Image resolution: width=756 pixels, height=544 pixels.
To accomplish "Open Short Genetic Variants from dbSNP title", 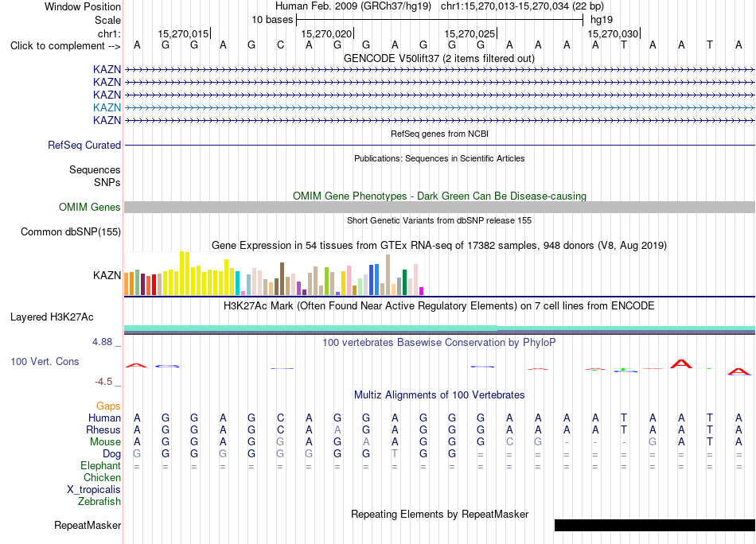I will 439,220.
